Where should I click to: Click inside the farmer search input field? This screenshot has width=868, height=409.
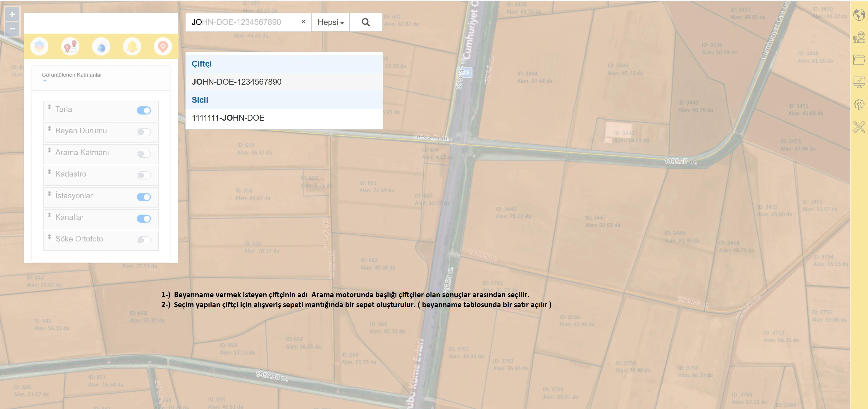(243, 22)
